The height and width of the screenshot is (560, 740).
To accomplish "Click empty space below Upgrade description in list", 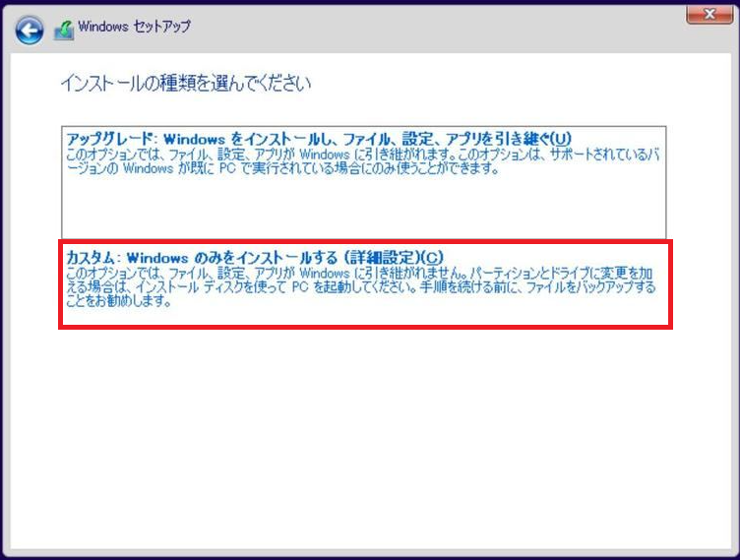I will click(364, 209).
